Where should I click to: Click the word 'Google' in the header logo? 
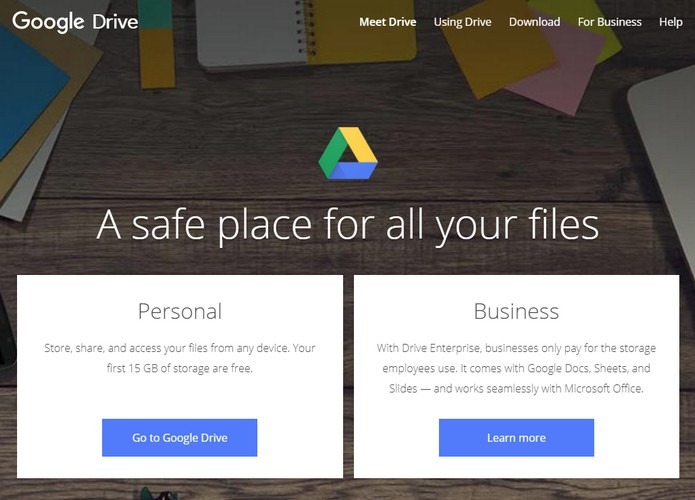pyautogui.click(x=48, y=22)
